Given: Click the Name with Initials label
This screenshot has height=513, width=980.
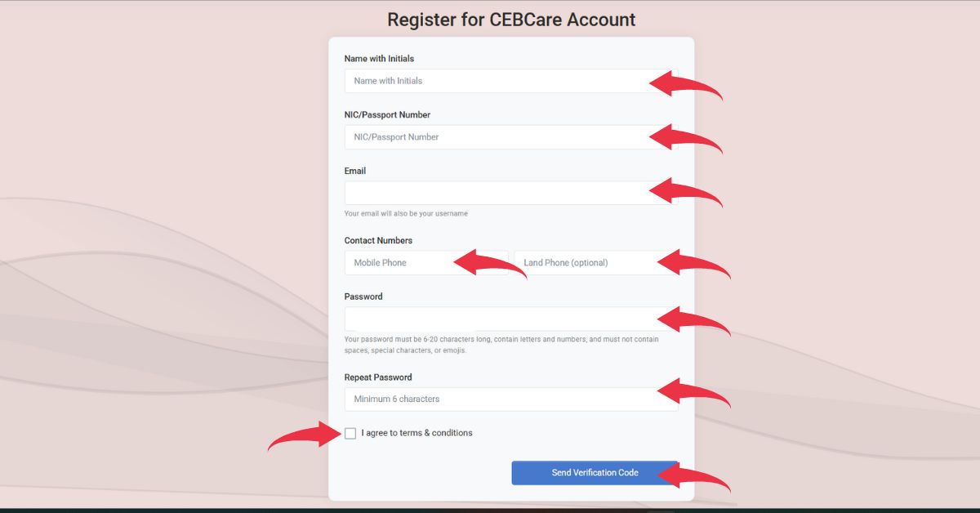Looking at the screenshot, I should coord(379,58).
